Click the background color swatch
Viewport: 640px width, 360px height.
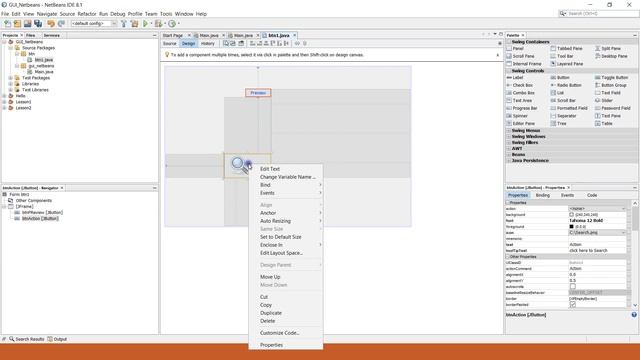[571, 215]
